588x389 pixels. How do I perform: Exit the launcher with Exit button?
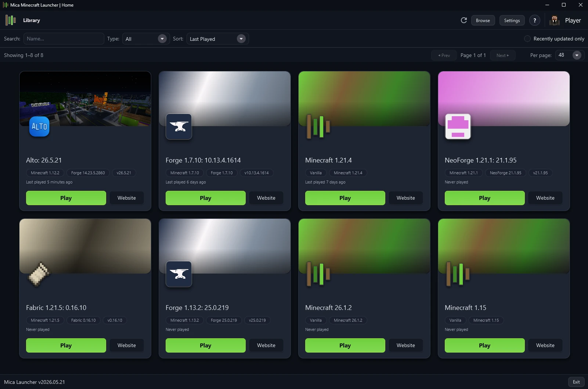click(576, 382)
